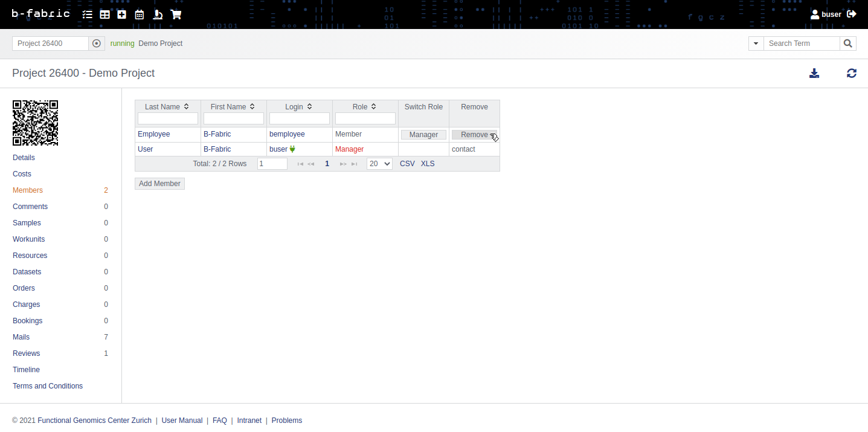This screenshot has width=868, height=432.
Task: Click the microscope icon in top bar
Action: (158, 15)
